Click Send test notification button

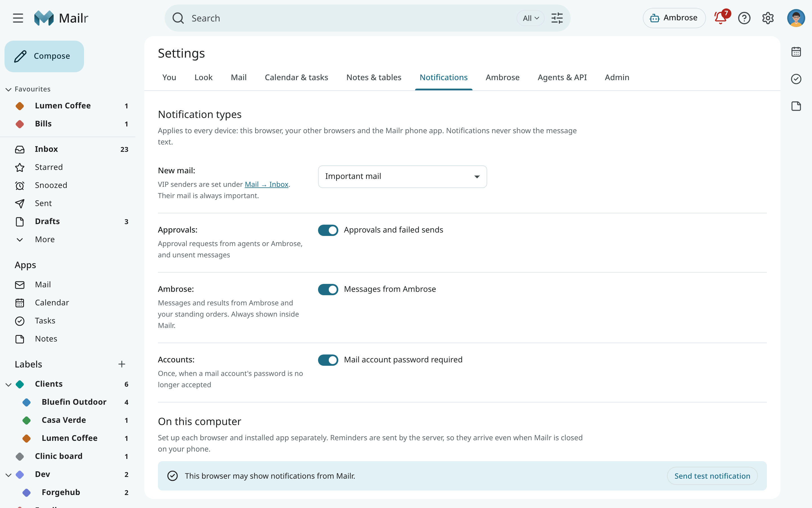(712, 476)
